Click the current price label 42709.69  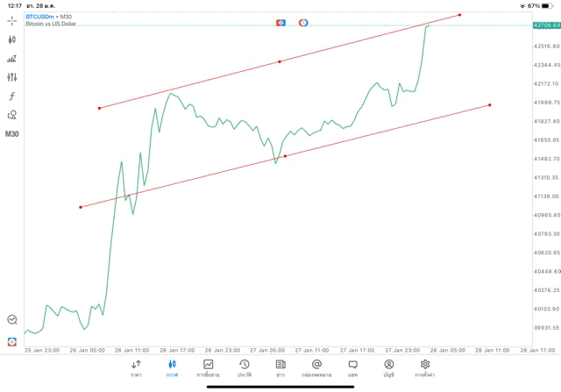pyautogui.click(x=545, y=25)
